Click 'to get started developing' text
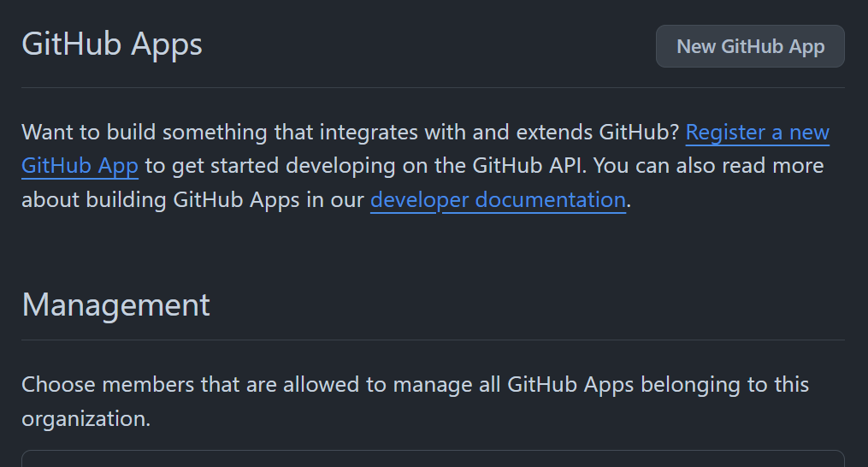 tap(270, 166)
